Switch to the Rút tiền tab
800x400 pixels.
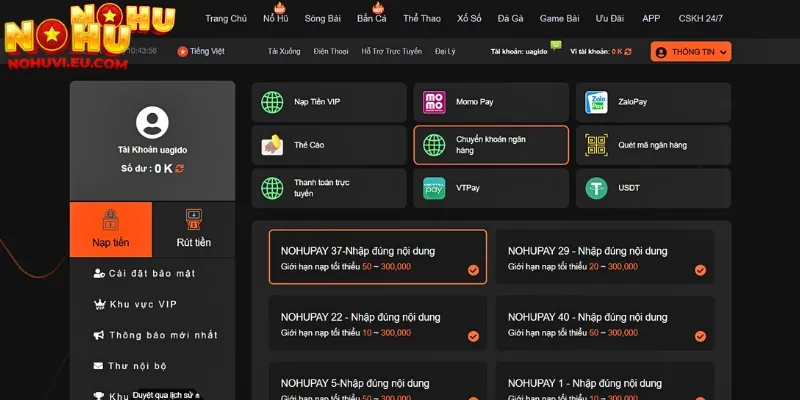point(194,229)
